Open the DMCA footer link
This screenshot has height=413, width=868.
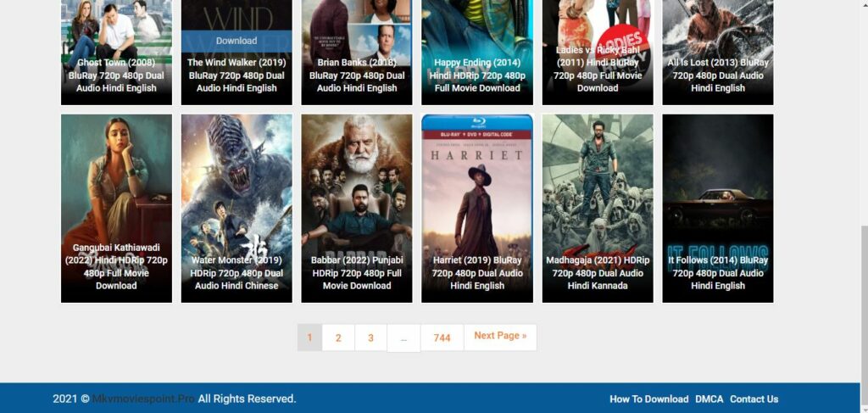tap(709, 399)
